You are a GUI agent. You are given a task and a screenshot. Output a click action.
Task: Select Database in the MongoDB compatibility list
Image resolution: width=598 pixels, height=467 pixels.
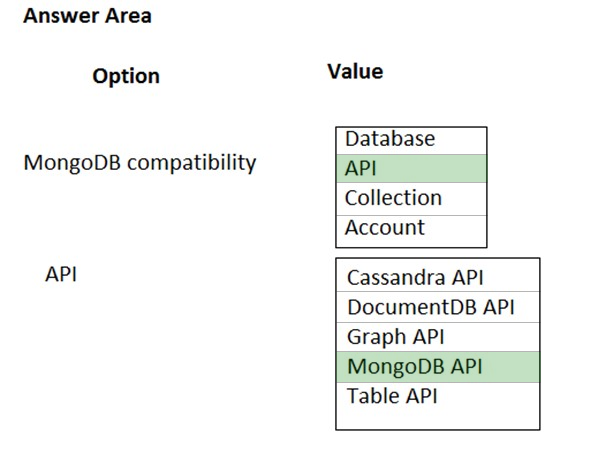[x=411, y=140]
